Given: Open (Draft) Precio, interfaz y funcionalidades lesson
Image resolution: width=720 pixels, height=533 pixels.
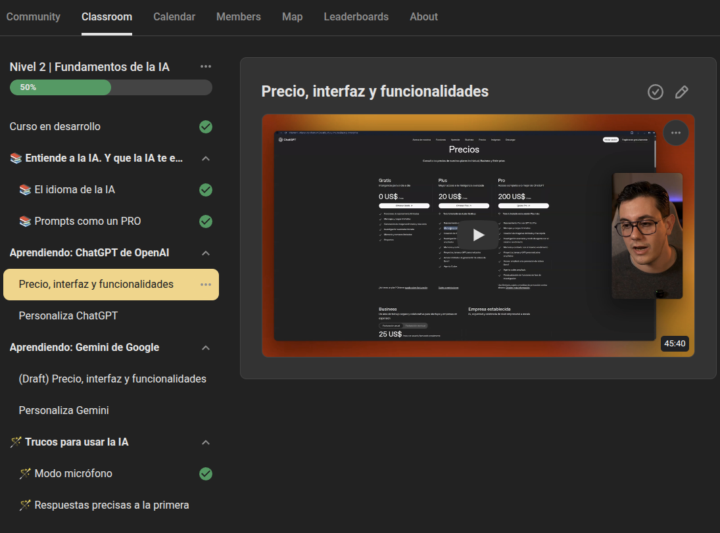Looking at the screenshot, I should pyautogui.click(x=112, y=379).
